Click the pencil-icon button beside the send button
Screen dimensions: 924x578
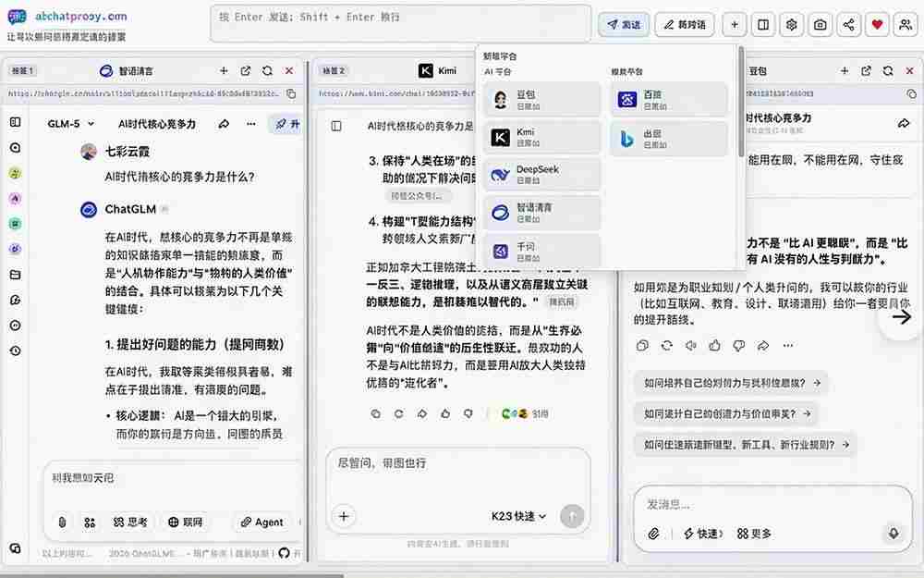684,25
